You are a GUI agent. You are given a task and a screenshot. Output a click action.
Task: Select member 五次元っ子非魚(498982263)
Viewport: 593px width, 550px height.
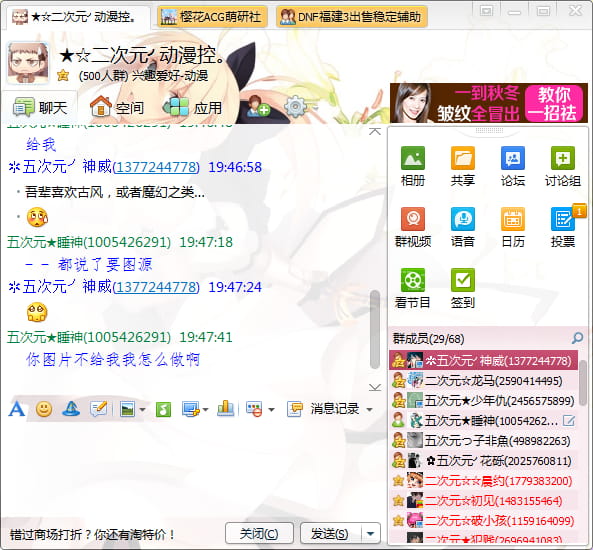coord(483,441)
